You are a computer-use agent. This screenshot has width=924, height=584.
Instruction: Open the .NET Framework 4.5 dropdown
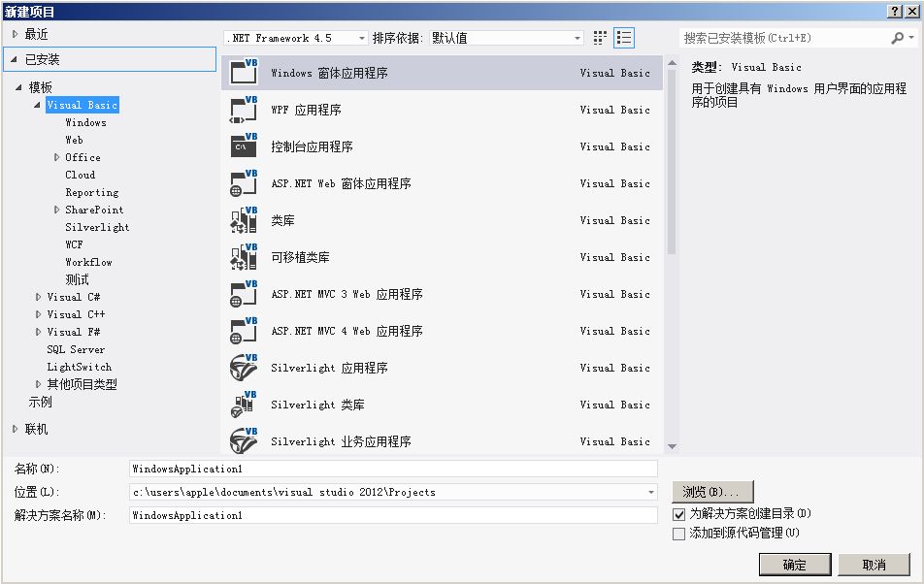click(x=296, y=38)
